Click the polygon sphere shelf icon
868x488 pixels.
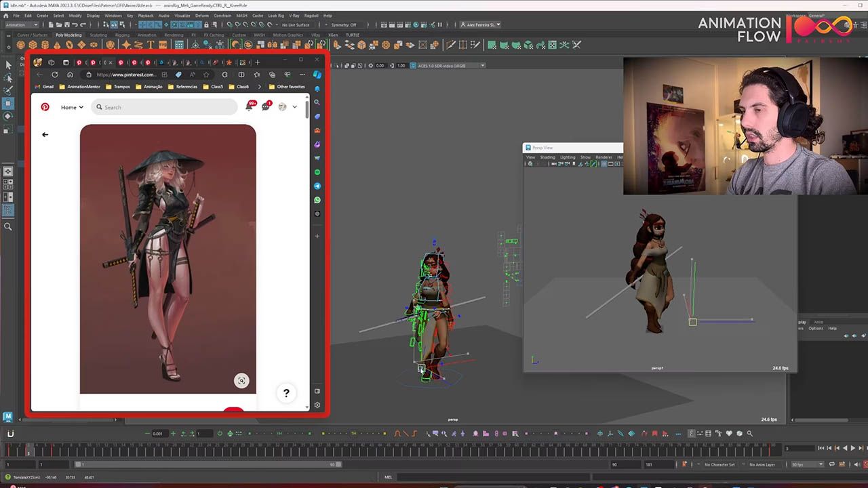click(x=22, y=45)
